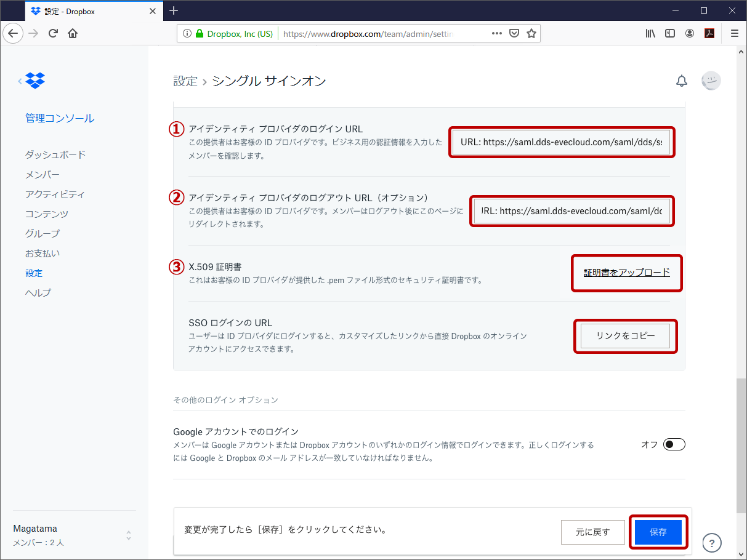Open Firefox hamburger menu

point(734,34)
